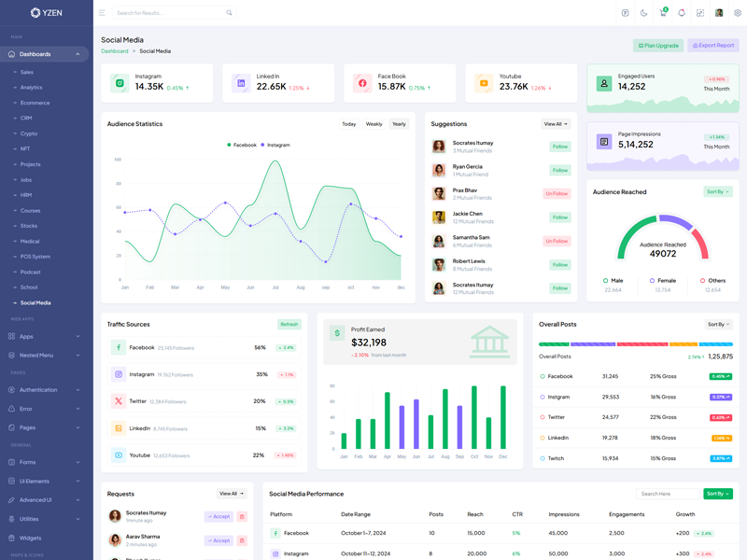Open the Overall Posts Sort By dropdown
747x560 pixels.
coord(717,324)
